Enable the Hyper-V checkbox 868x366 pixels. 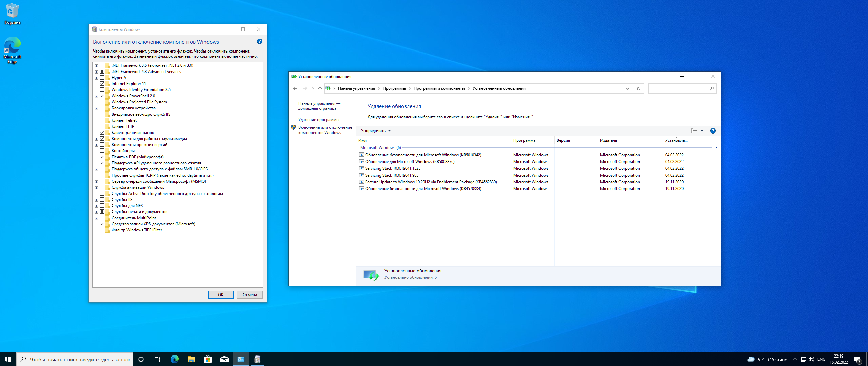tap(102, 78)
